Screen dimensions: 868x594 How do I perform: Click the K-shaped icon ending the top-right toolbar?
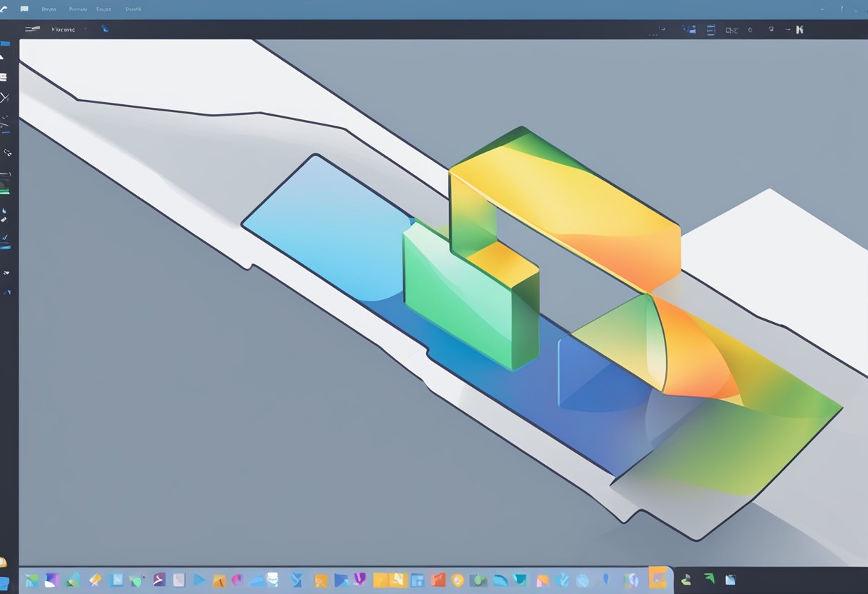799,29
